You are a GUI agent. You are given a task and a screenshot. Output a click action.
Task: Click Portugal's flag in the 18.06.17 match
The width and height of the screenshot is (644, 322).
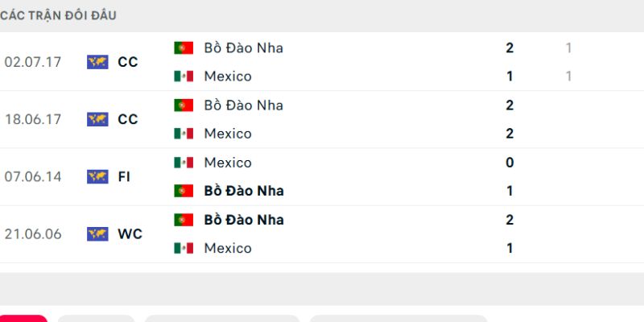pos(184,105)
